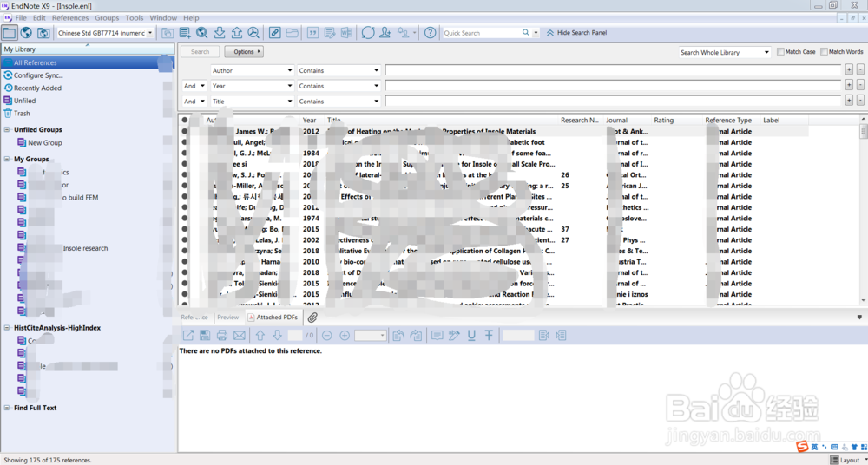Open Groups menu
This screenshot has width=868, height=465.
107,18
